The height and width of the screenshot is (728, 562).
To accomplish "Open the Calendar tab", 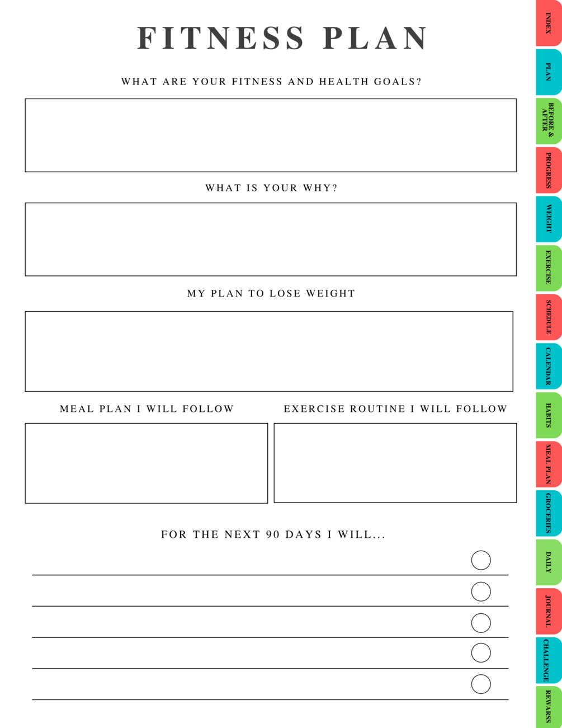I will [548, 367].
